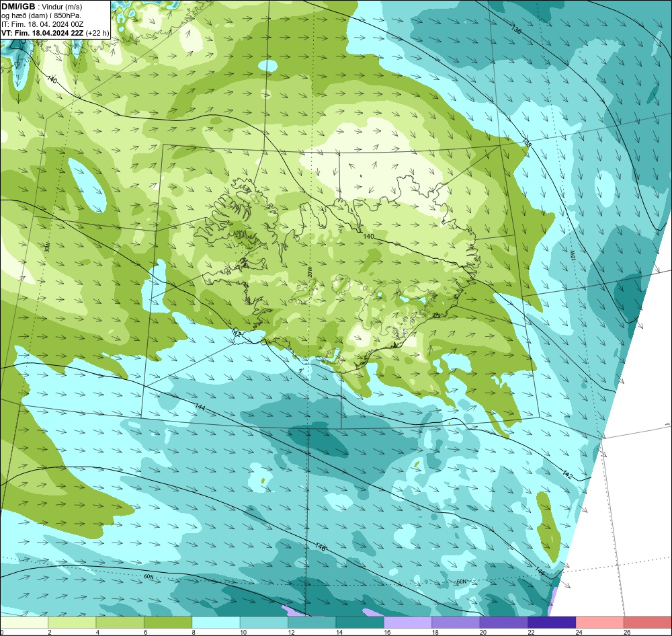672x636 pixels.
Task: Click the legend tick value '20'
Action: [x=483, y=632]
